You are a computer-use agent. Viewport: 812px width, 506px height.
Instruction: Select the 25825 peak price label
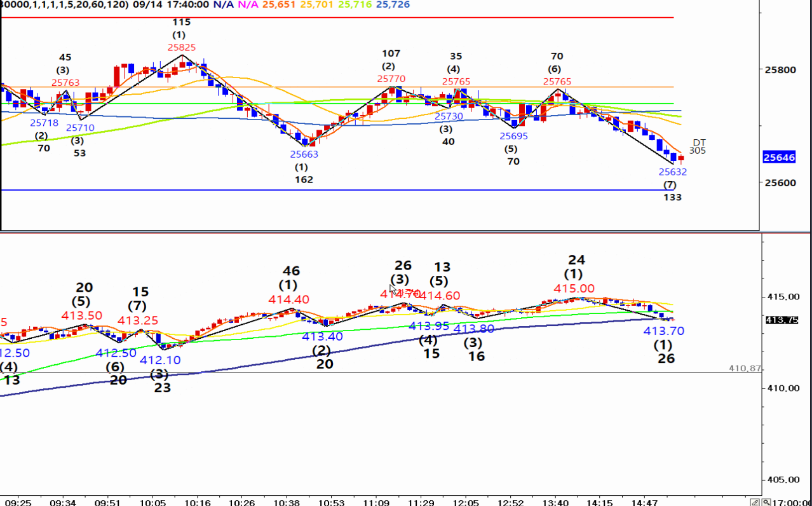tap(182, 47)
